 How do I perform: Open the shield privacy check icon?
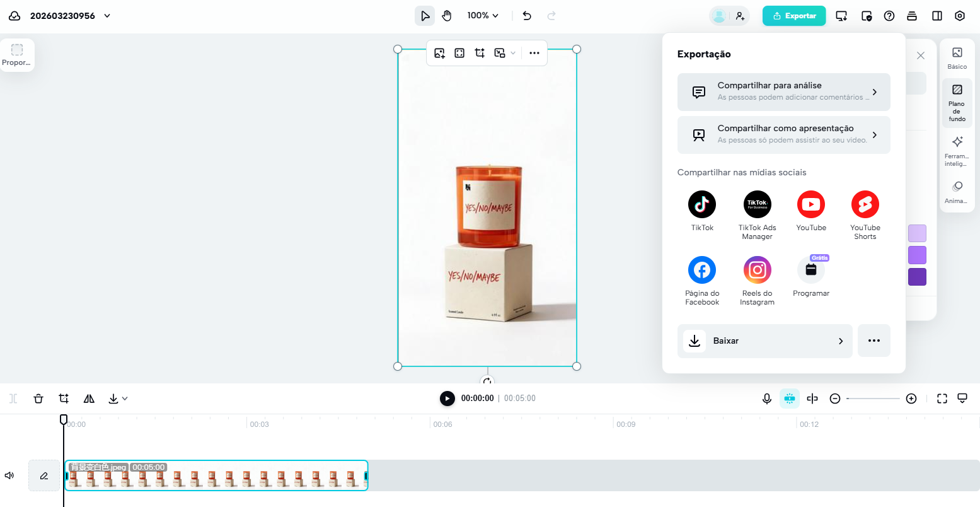point(867,16)
